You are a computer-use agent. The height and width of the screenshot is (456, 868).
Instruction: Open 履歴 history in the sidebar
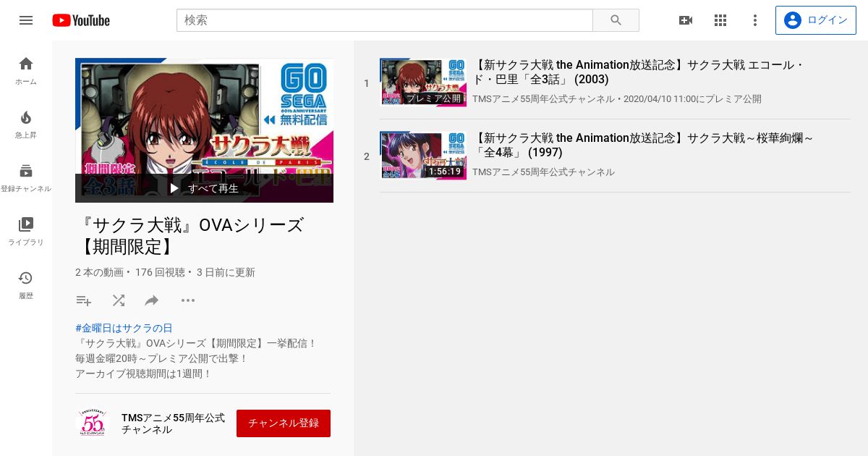pyautogui.click(x=26, y=285)
